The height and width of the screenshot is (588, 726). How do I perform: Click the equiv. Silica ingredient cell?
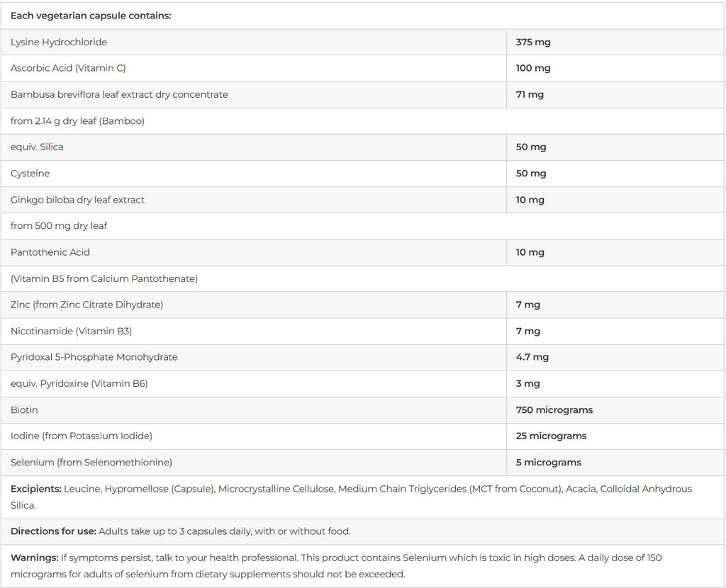click(x=37, y=147)
